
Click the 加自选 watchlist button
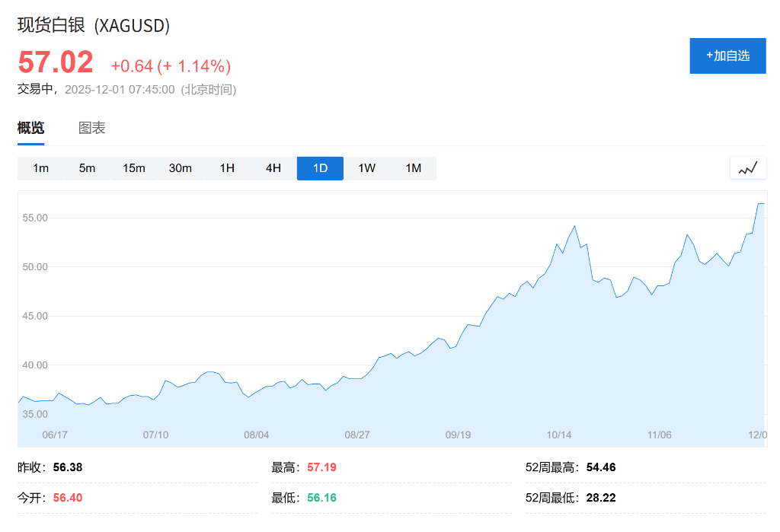(727, 56)
